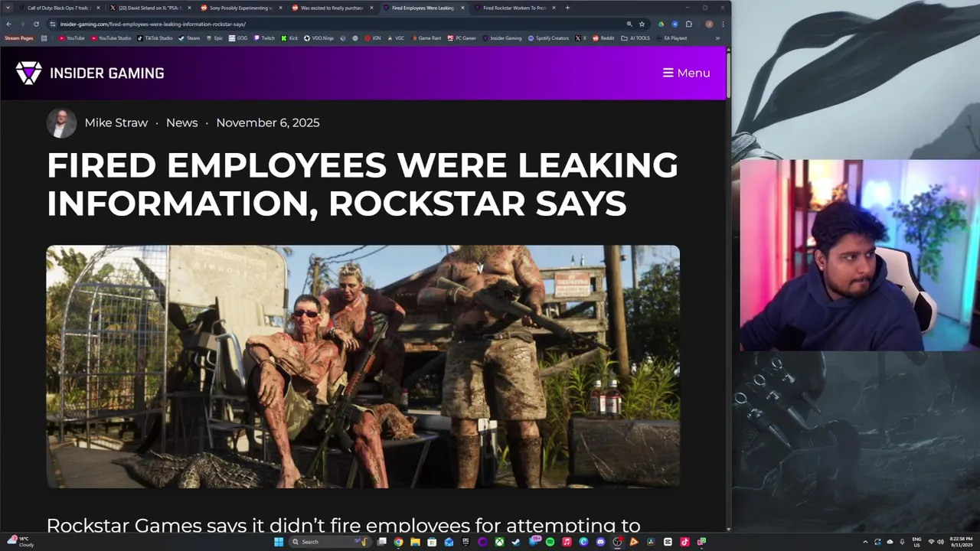The height and width of the screenshot is (551, 980).
Task: Close the Fired Employees Were Leaking tab
Action: coord(462,8)
